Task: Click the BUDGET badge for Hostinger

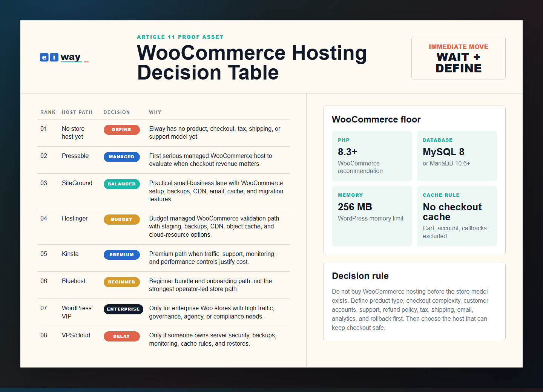Action: [x=121, y=219]
